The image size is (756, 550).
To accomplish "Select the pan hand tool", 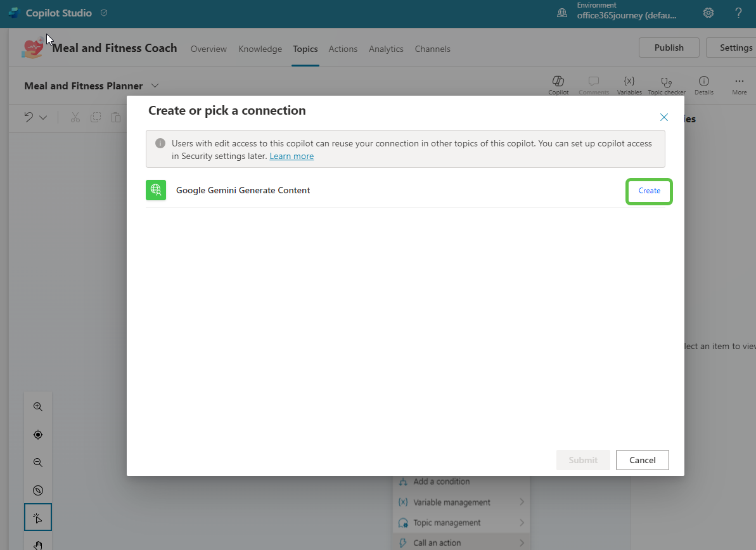I will coord(37,544).
